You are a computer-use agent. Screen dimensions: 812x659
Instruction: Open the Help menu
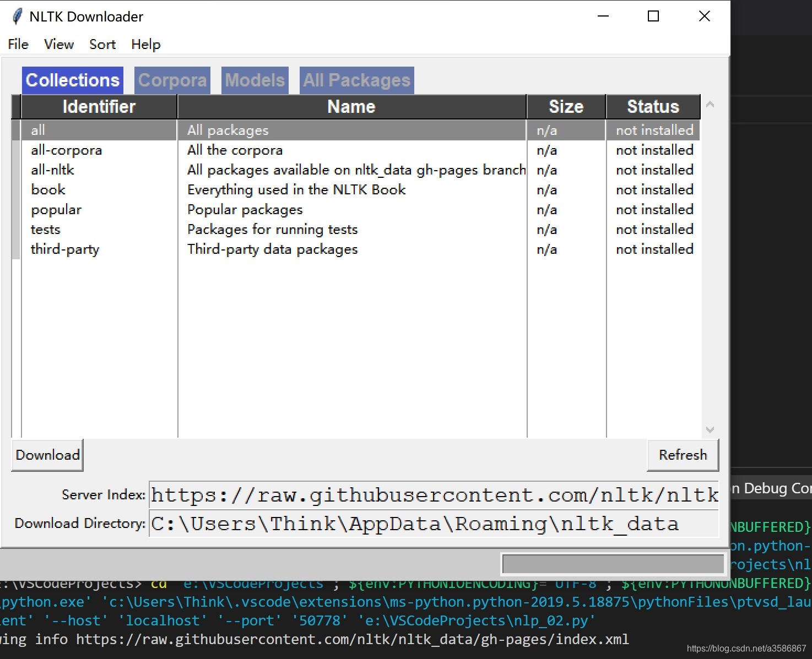pos(145,44)
